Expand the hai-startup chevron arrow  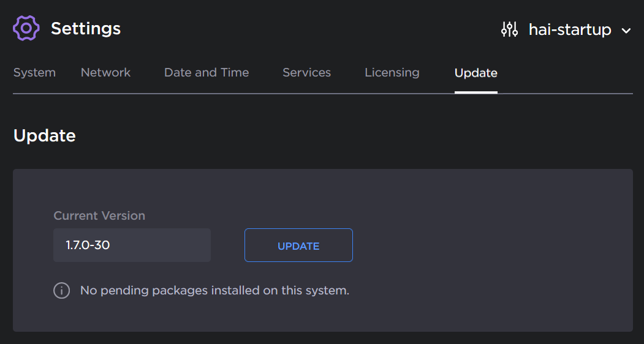pyautogui.click(x=626, y=30)
